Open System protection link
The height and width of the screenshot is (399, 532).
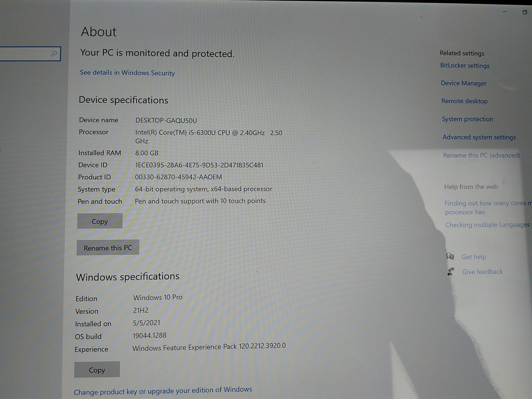[467, 119]
